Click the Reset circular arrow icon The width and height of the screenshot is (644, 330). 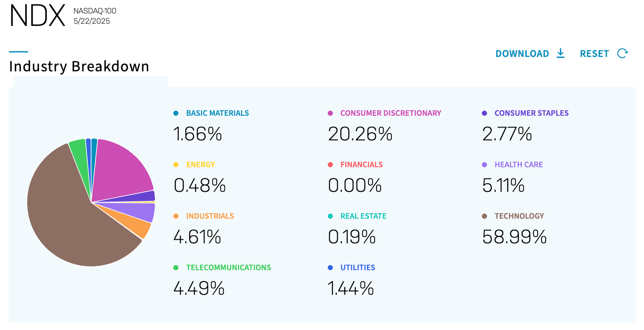click(622, 54)
